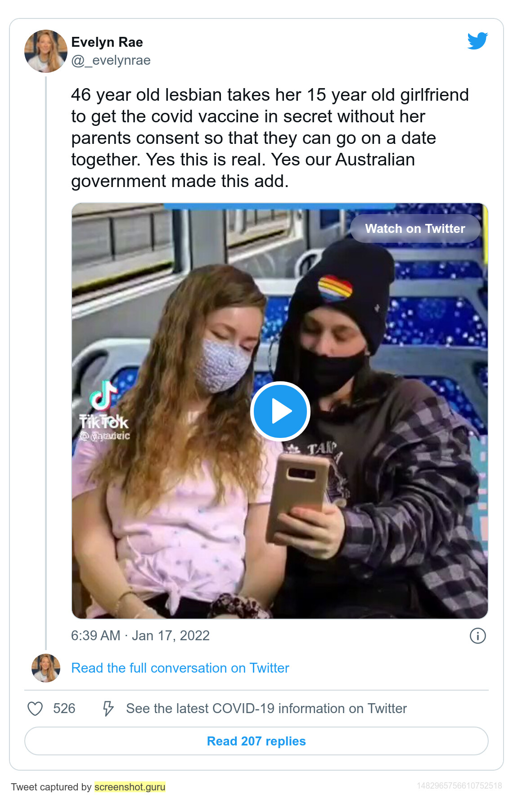
Task: Click the lightning bolt icon
Action: (x=108, y=709)
